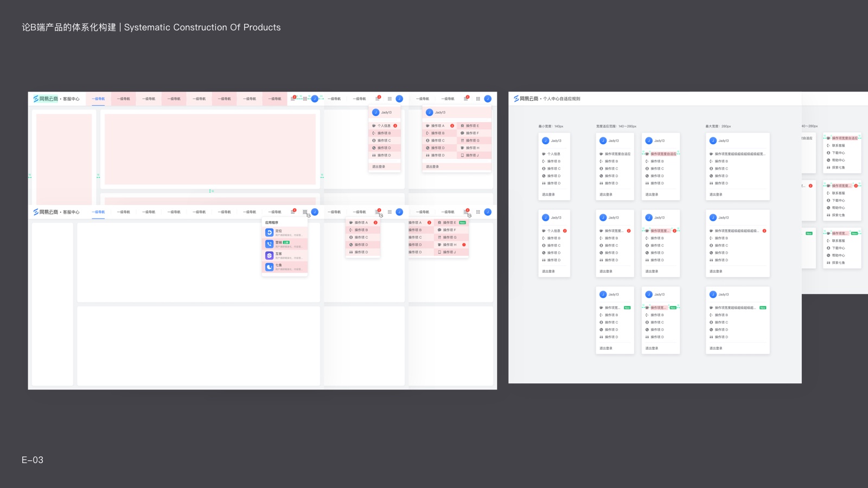
Task: Click the list icon above the New-badge 操作项 E menu
Action: [466, 212]
